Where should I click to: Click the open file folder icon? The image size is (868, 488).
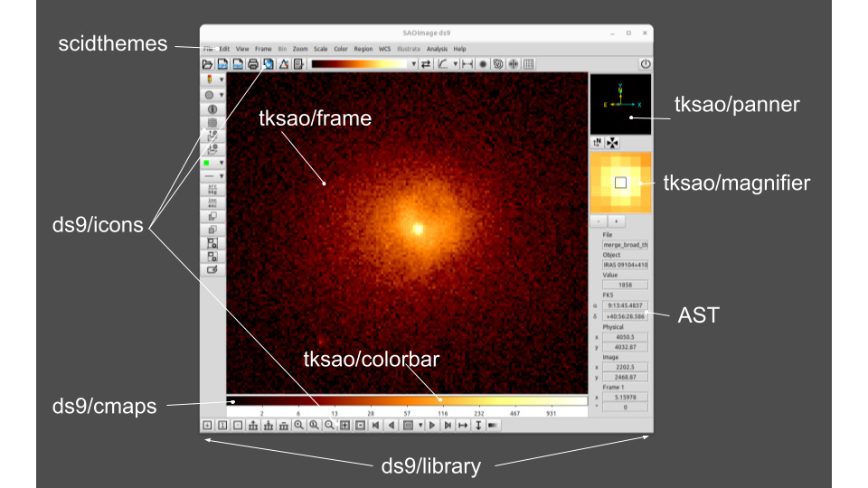tap(208, 64)
